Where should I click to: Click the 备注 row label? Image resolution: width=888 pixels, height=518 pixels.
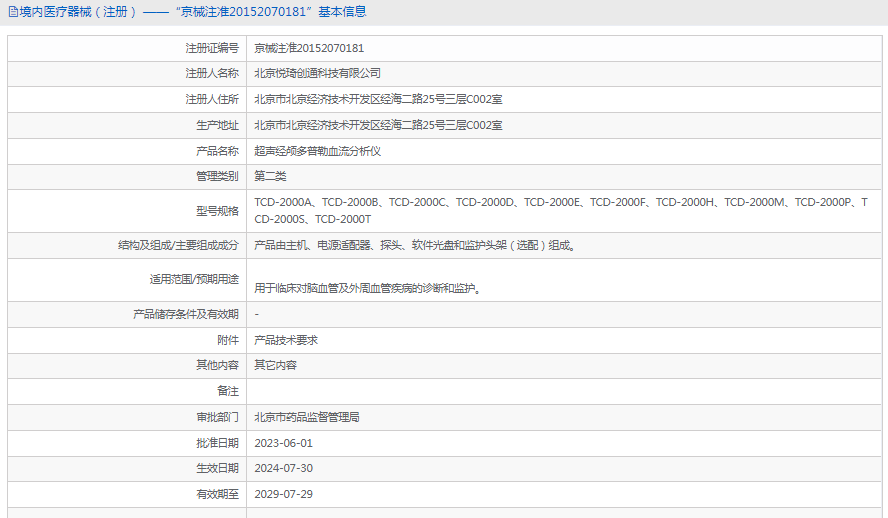tap(228, 391)
